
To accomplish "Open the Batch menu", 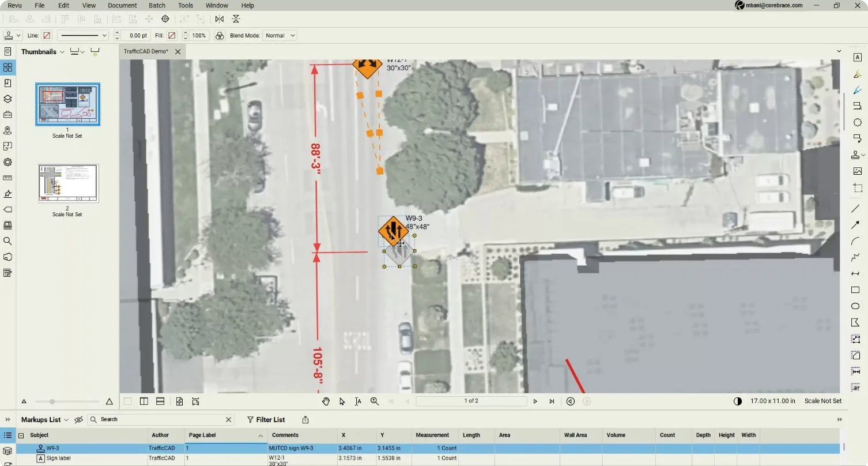I will pos(157,5).
